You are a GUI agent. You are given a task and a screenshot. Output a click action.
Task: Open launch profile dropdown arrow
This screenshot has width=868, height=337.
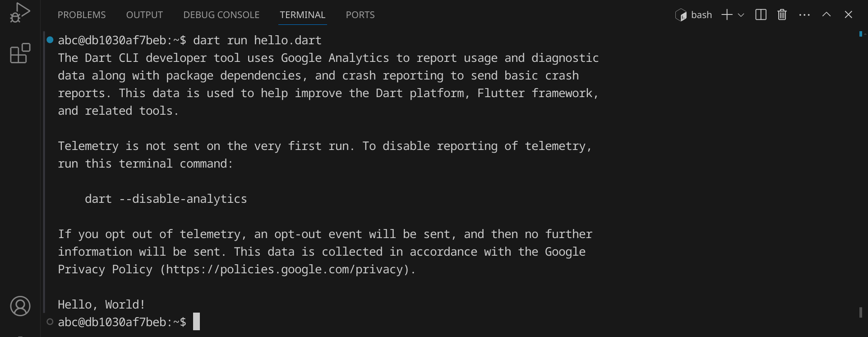coord(741,15)
